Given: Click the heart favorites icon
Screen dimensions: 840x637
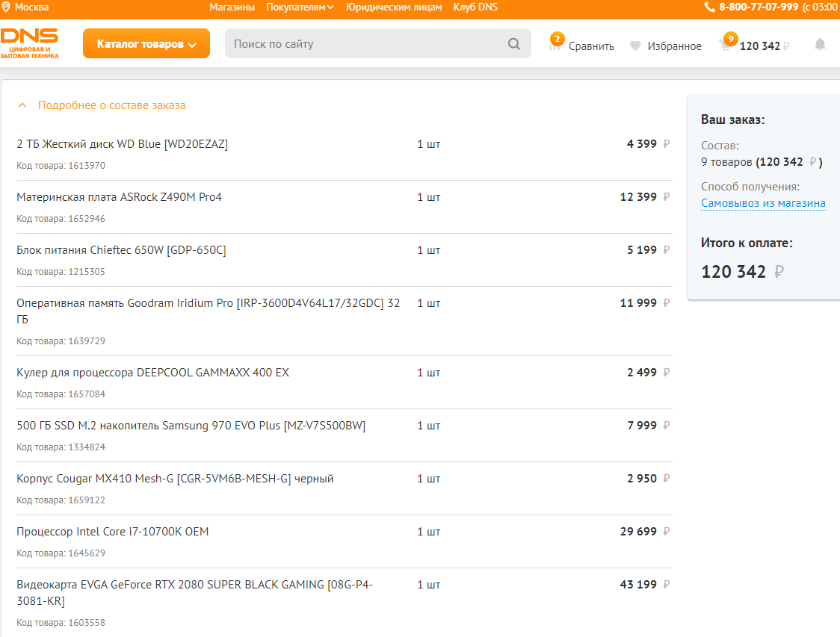Looking at the screenshot, I should (x=635, y=46).
